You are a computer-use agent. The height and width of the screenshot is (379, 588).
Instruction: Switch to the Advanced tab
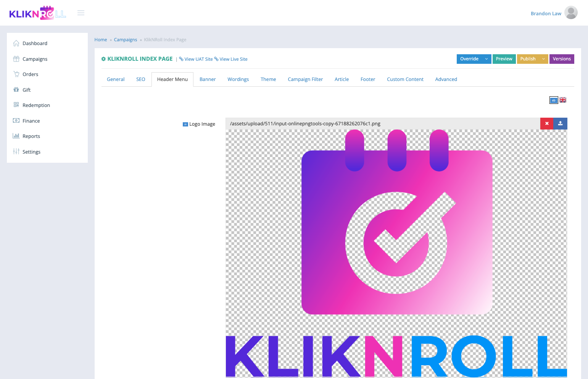pos(446,79)
